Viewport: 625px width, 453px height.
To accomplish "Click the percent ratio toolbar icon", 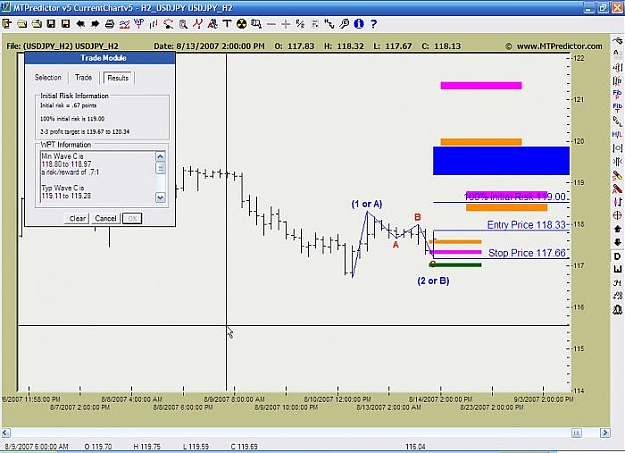I will (300, 24).
